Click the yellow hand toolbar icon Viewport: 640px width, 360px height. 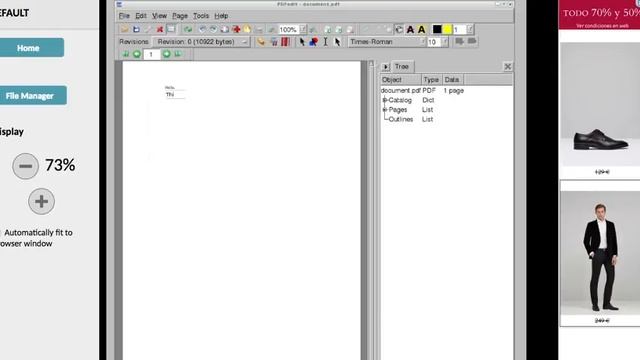247,29
